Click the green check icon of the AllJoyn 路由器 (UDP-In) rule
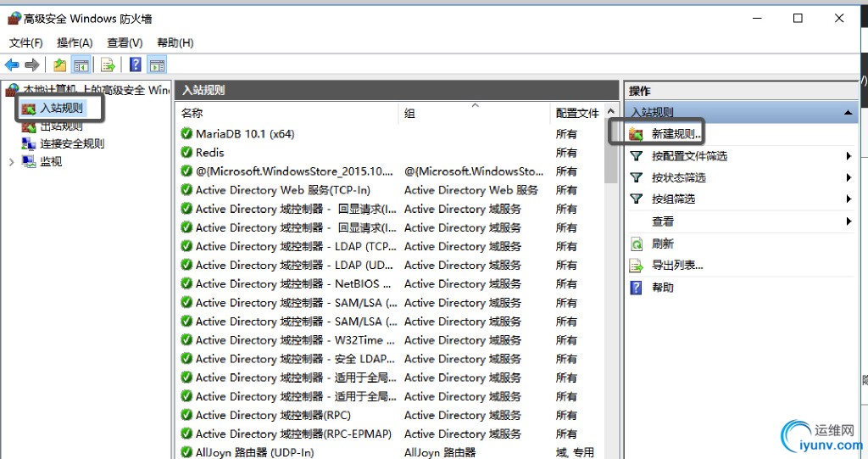Viewport: 868px width, 459px height. tap(186, 452)
